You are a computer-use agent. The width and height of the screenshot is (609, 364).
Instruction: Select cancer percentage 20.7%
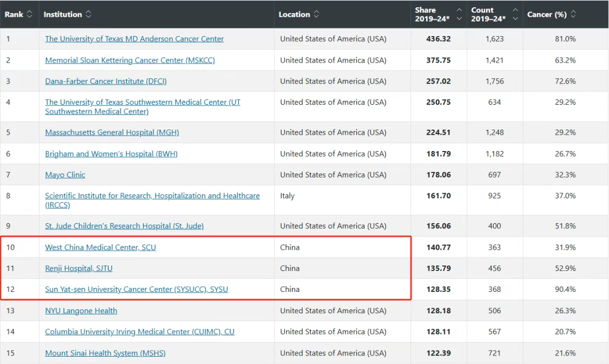point(565,331)
